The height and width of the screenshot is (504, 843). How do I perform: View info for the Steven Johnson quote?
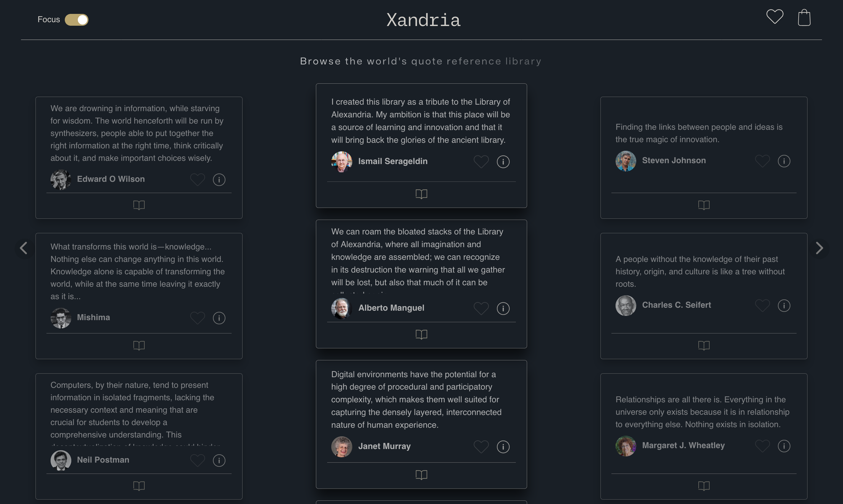[784, 161]
